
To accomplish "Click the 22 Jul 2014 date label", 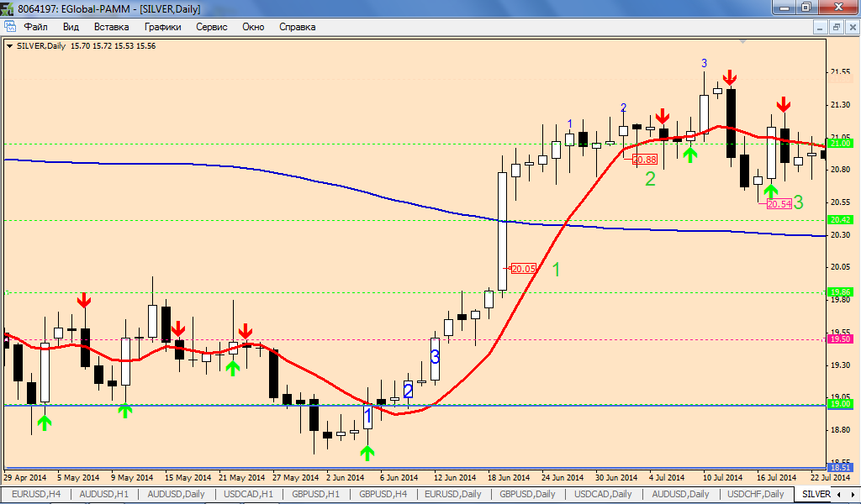I will 830,478.
